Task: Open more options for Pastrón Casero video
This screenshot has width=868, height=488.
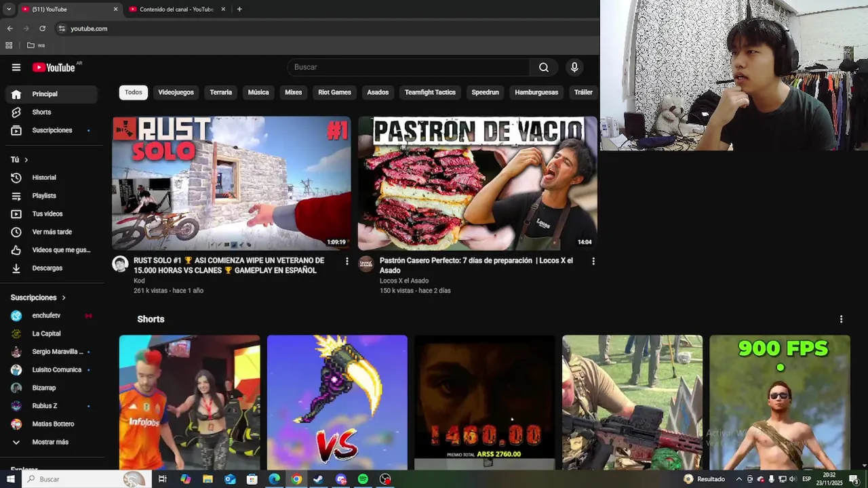Action: (x=593, y=261)
